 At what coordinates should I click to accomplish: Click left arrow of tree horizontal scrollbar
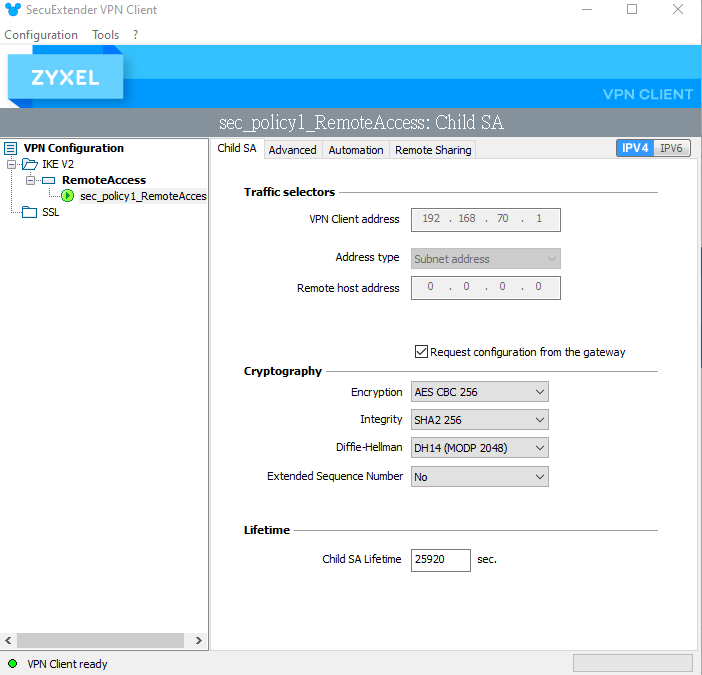(8, 641)
